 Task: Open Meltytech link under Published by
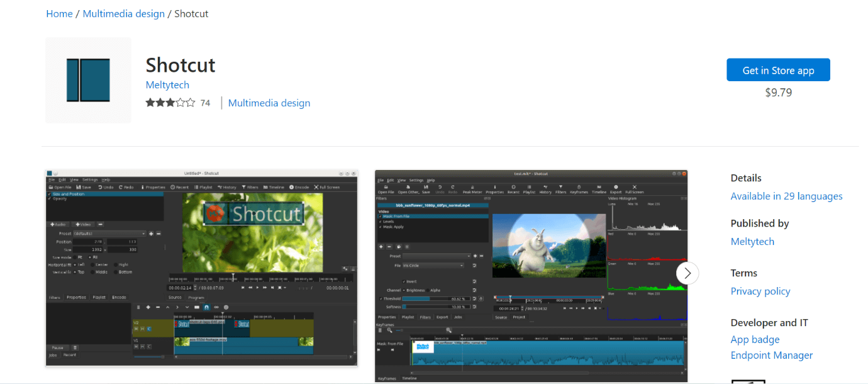752,242
